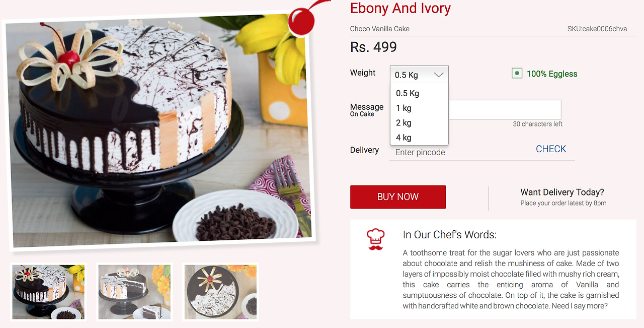Focus the Message On Cake text box
The height and width of the screenshot is (328, 644).
tap(505, 110)
